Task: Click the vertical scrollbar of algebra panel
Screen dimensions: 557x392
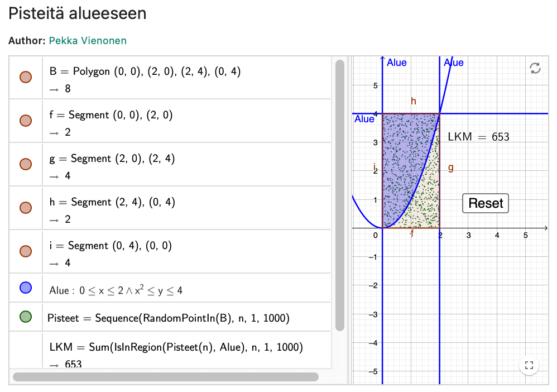Action: (339, 195)
